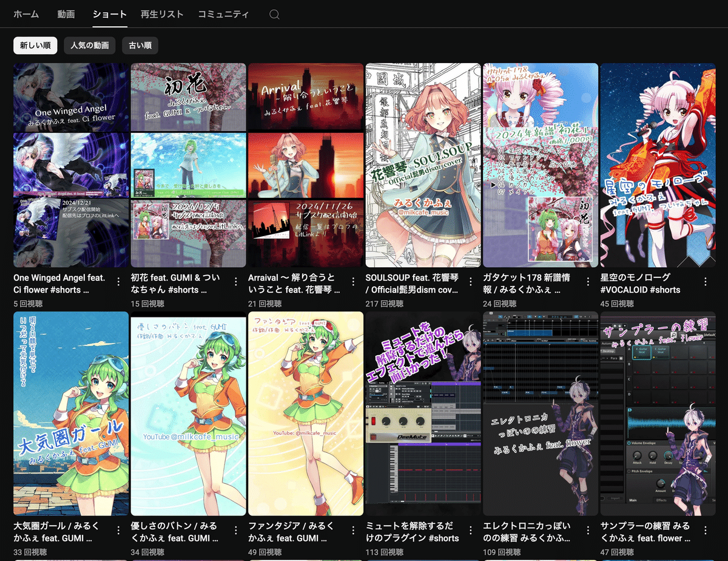Open title link 初花 feat. GUMI & ついなちゃん
The width and height of the screenshot is (728, 561).
[176, 284]
